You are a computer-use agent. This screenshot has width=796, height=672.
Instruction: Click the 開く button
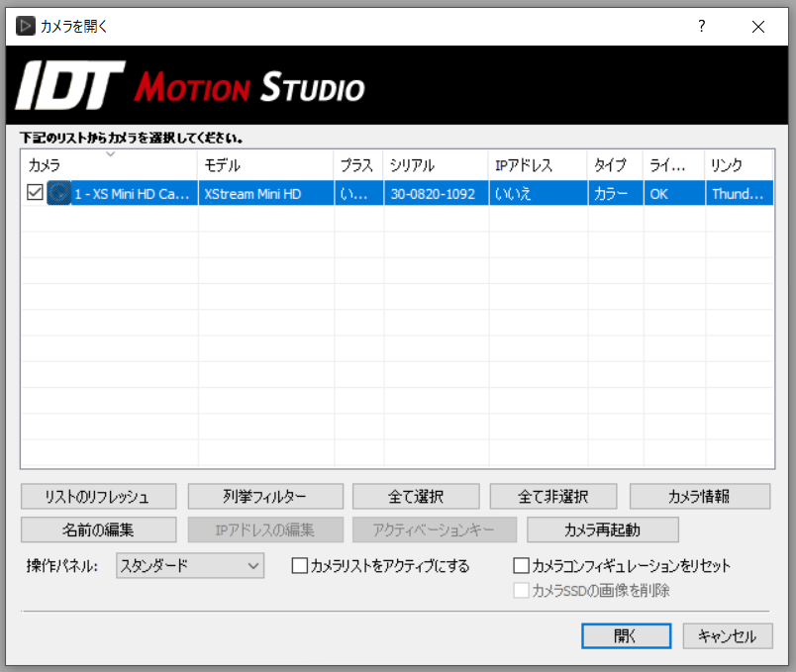coord(626,636)
